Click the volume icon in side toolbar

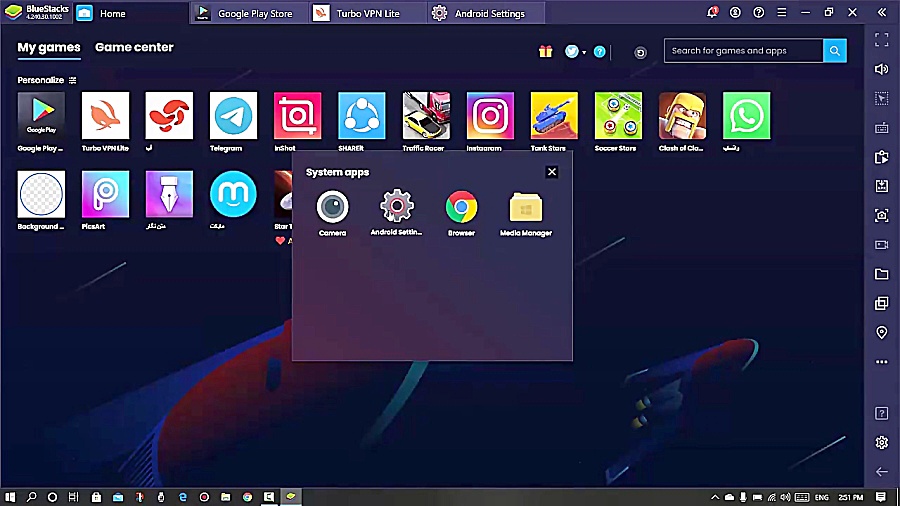pos(882,69)
